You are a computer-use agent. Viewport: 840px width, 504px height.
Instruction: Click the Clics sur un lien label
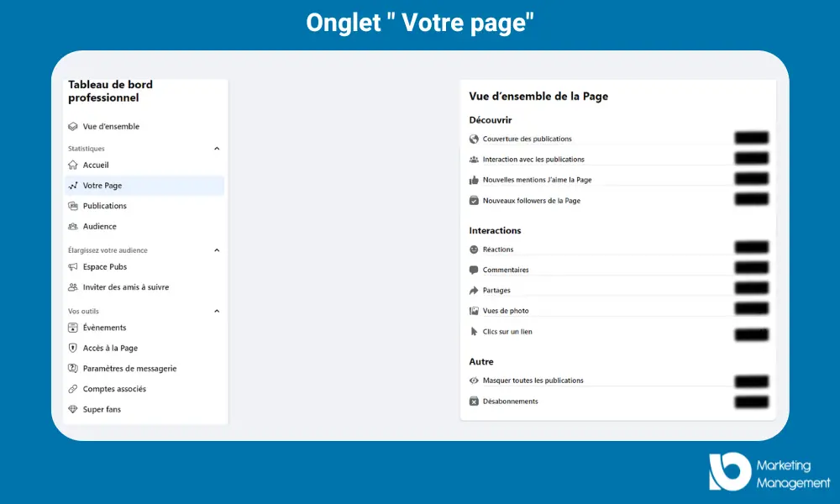(x=507, y=332)
